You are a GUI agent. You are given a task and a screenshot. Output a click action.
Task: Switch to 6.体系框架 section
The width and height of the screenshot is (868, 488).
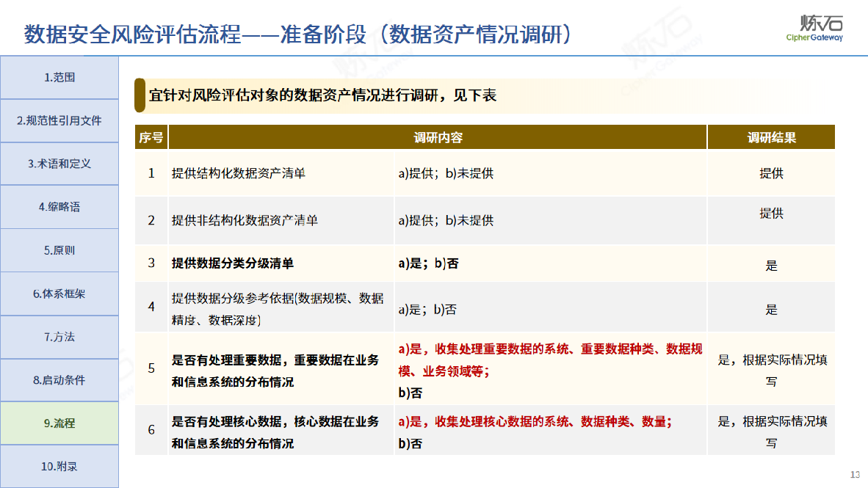click(x=59, y=294)
